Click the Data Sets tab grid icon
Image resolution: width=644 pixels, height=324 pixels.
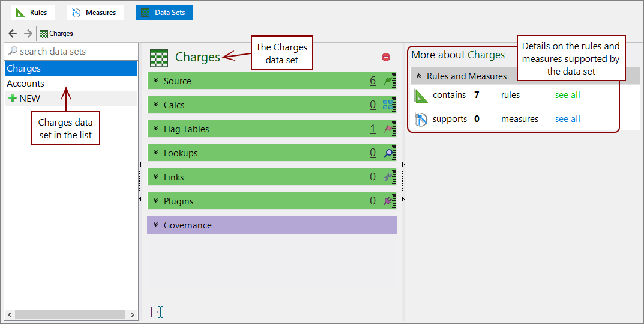pos(145,13)
